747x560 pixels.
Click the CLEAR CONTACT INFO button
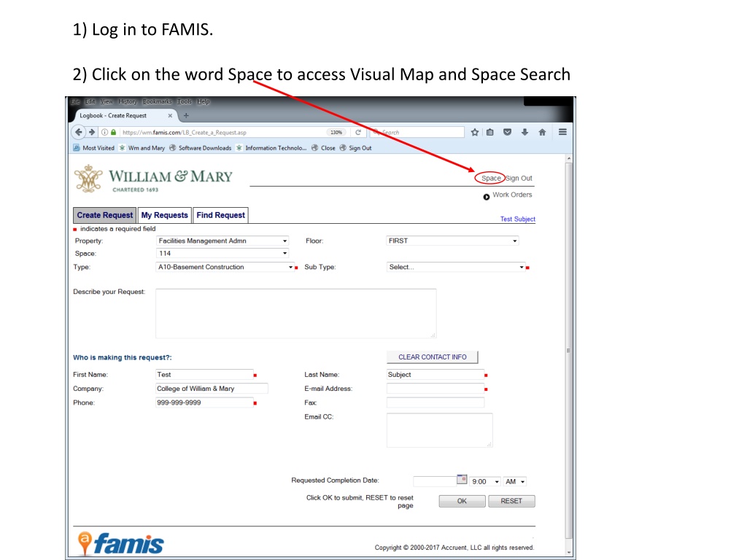[x=432, y=357]
